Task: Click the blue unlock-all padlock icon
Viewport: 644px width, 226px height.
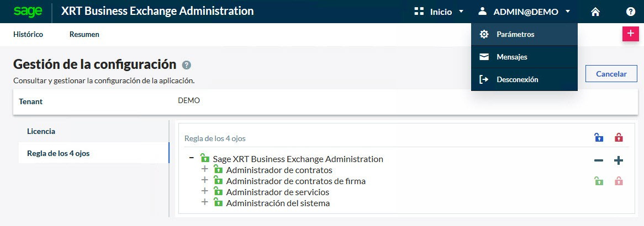Action: 599,138
